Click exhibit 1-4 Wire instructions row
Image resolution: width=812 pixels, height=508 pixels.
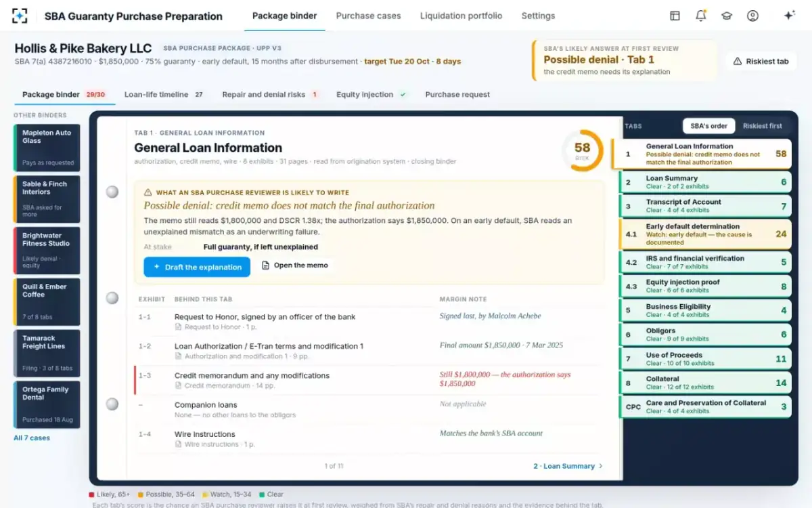point(368,439)
